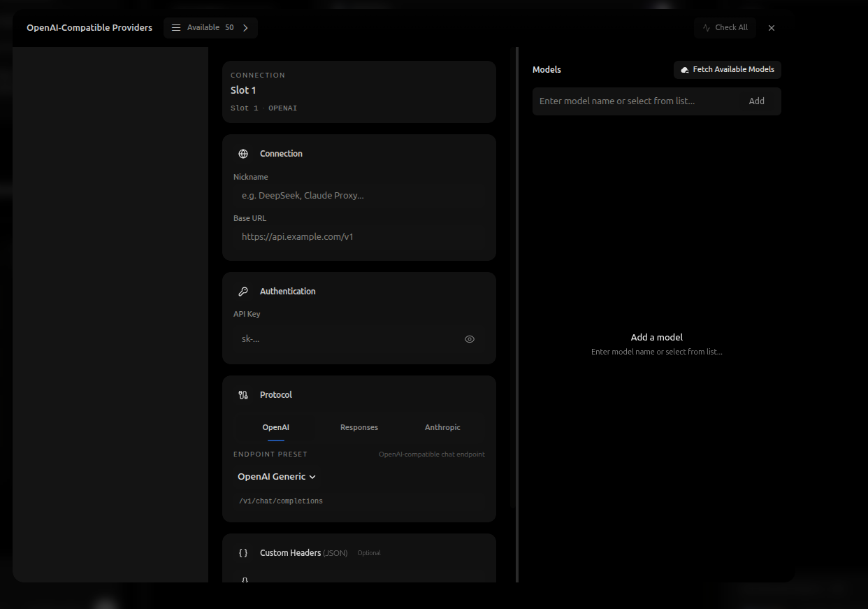Click the cloud icon in Fetch Available Models
Screen dimensions: 868x609
pos(685,70)
